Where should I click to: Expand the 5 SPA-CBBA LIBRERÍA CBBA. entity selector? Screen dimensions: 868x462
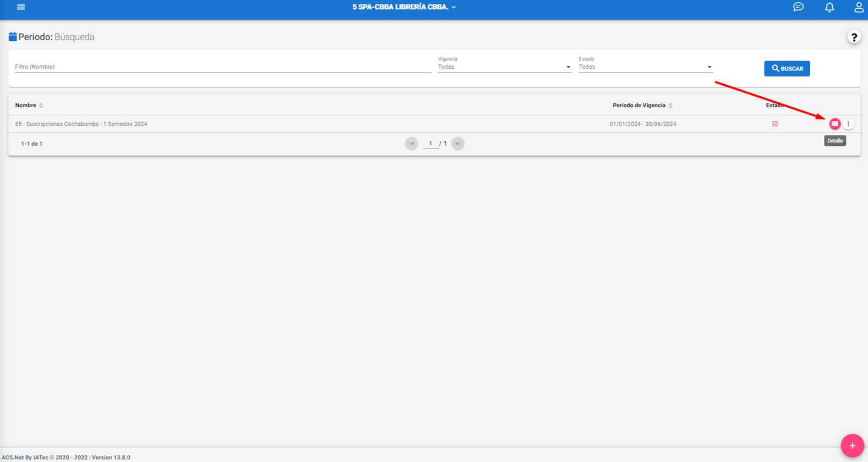point(404,7)
